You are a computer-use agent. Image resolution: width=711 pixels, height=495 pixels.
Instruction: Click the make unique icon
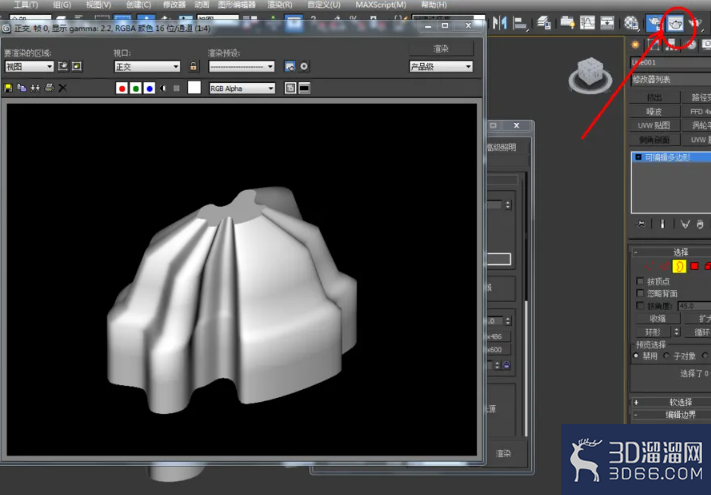click(685, 224)
